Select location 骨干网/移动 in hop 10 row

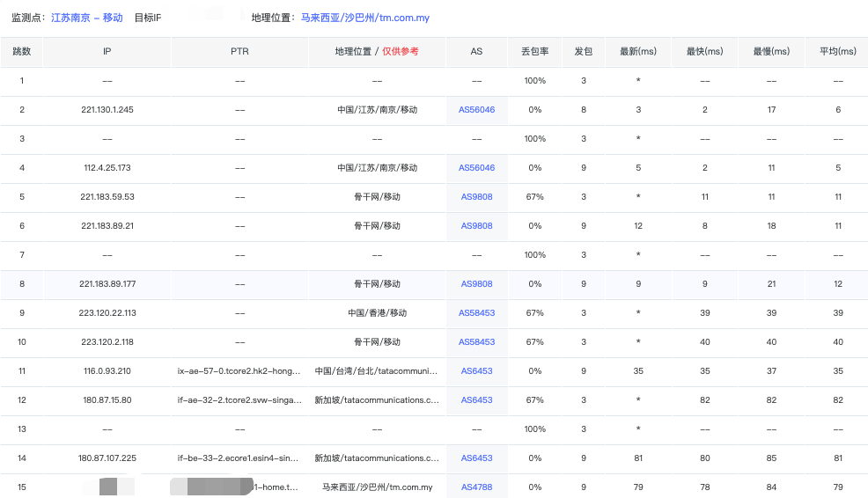click(377, 342)
